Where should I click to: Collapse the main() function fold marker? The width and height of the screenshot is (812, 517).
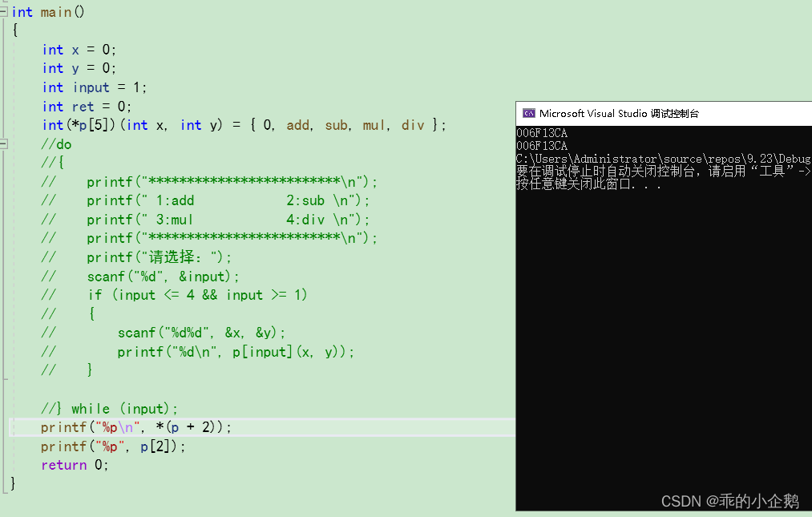coord(4,12)
